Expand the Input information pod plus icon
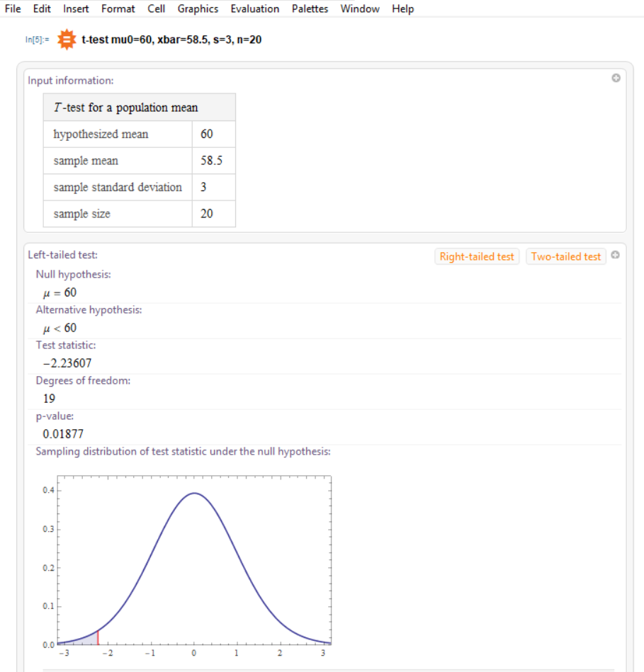The width and height of the screenshot is (644, 672). pos(616,78)
